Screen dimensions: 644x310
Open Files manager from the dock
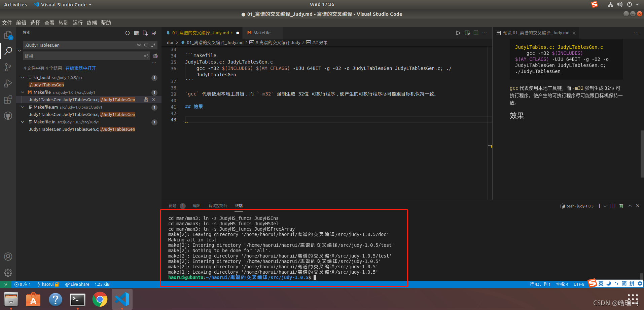click(11, 299)
